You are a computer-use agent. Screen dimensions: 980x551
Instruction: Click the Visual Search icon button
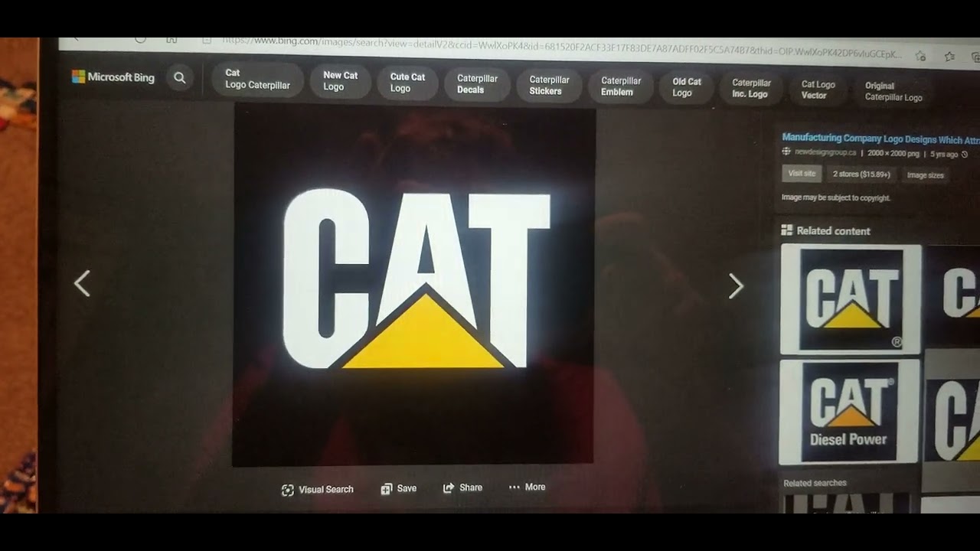point(317,490)
